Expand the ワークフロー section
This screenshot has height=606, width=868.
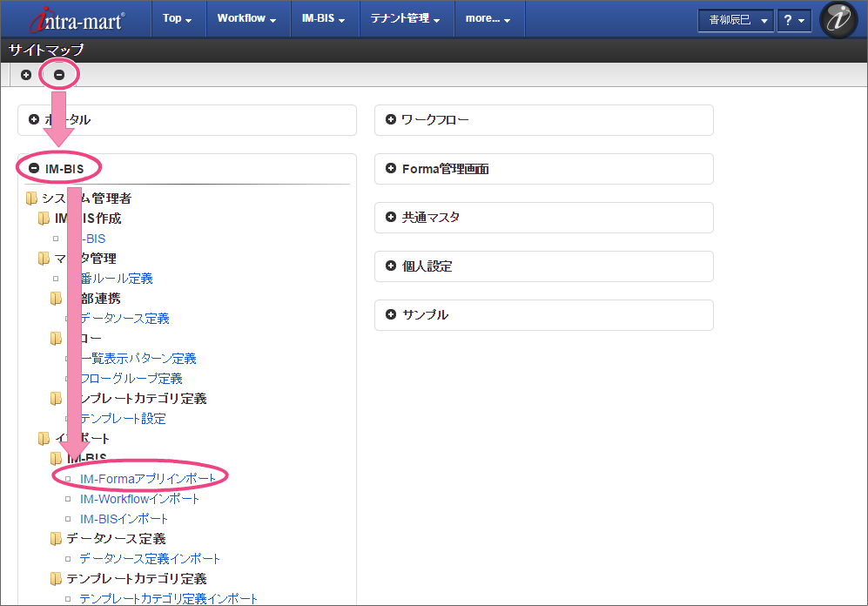click(391, 120)
